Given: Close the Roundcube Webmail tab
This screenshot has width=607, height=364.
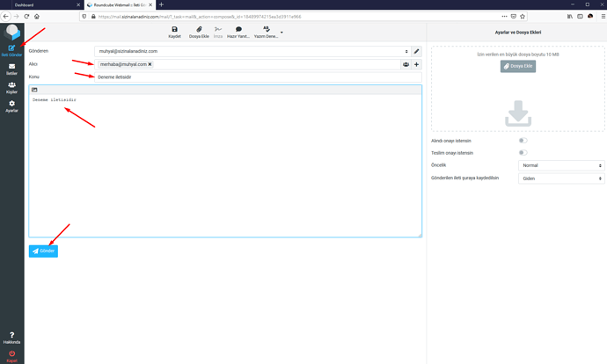Looking at the screenshot, I should [150, 5].
